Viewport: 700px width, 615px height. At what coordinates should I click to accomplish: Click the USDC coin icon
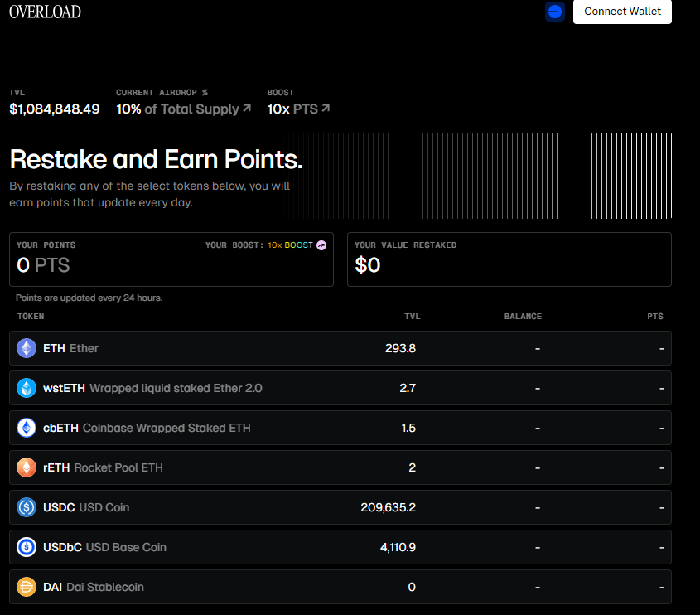point(27,507)
